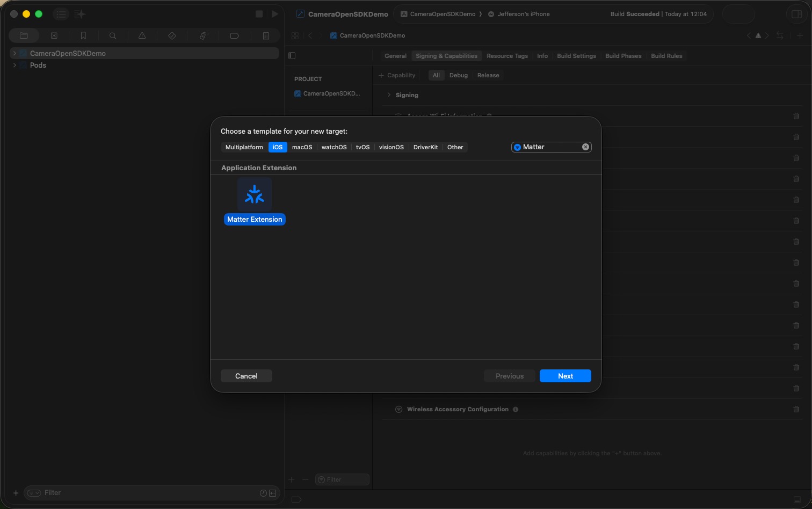Open the Project navigator folder icon
Image resolution: width=812 pixels, height=509 pixels.
[24, 35]
